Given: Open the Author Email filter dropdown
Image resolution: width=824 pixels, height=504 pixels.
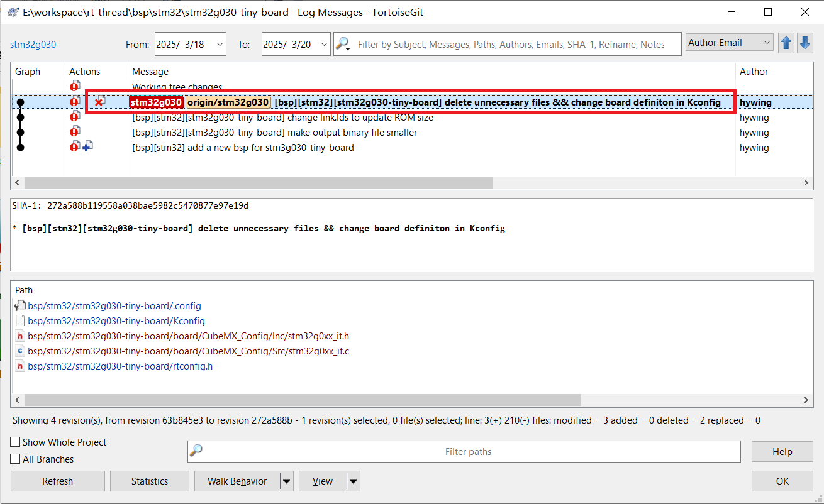Looking at the screenshot, I should click(x=730, y=43).
